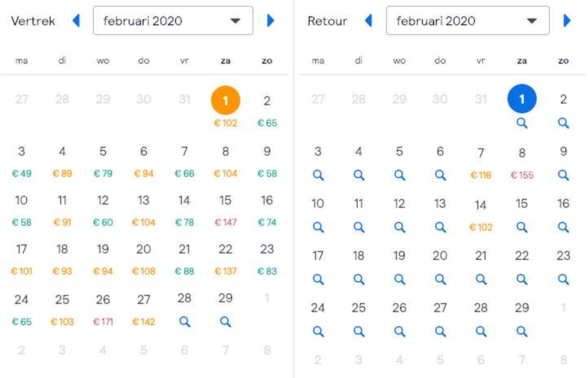Viewport: 588px width, 378px height.
Task: Click search icon on Retour February 26
Action: click(x=400, y=332)
